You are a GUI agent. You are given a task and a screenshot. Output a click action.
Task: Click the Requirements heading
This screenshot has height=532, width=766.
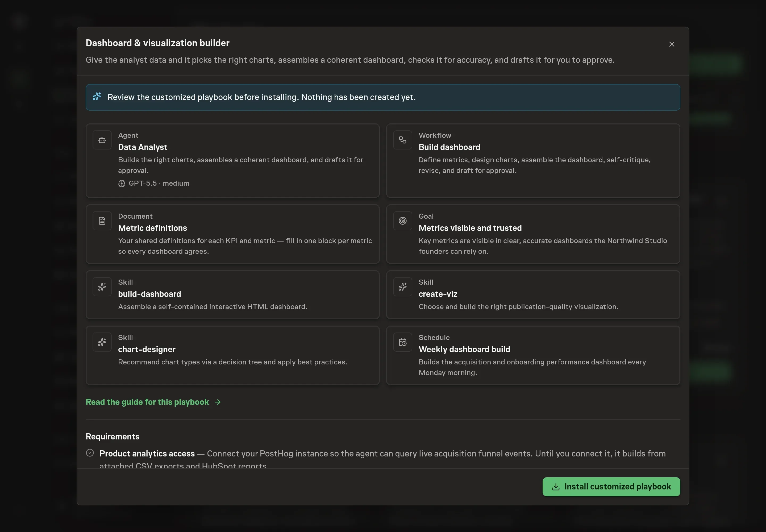pos(112,436)
